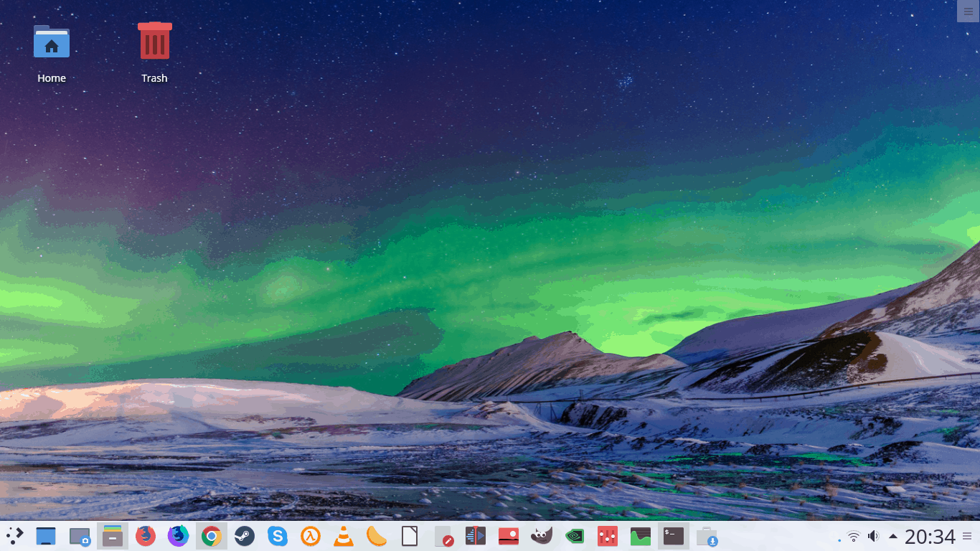Launch the orange slice app icon
The image size is (980, 551).
pyautogui.click(x=377, y=536)
